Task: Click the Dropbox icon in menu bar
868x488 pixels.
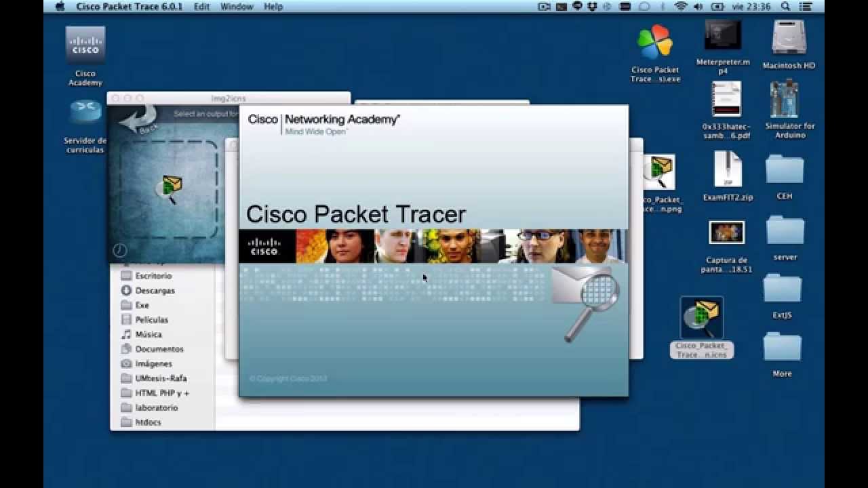Action: click(593, 6)
